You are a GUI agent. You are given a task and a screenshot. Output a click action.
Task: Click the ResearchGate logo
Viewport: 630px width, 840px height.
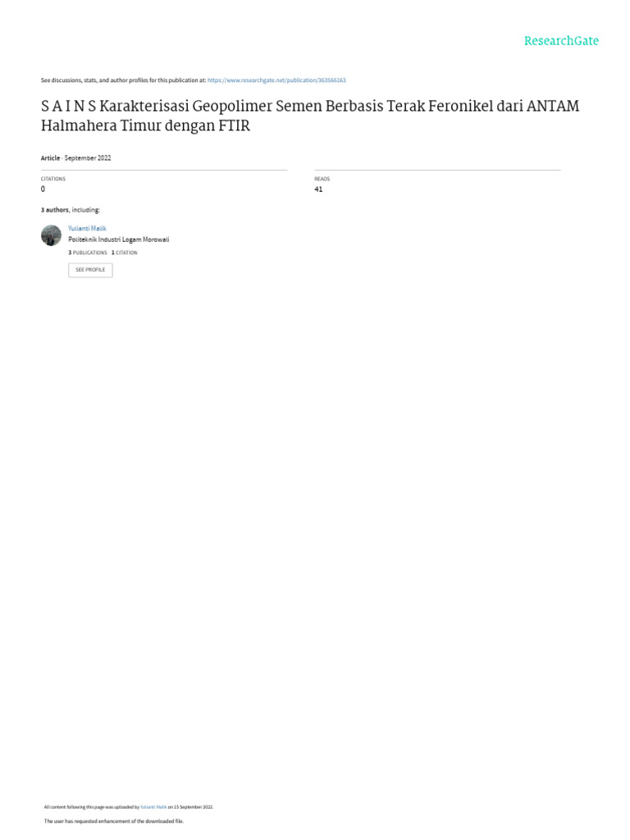561,41
